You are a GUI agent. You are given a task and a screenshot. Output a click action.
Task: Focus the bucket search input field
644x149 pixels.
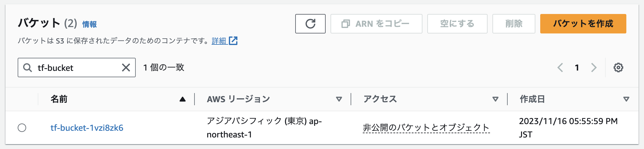(x=76, y=68)
